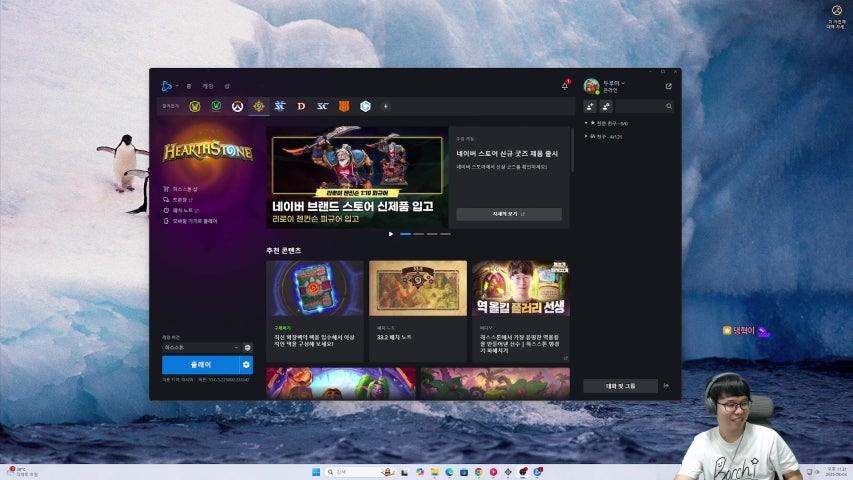Viewport: 853px width, 480px height.
Task: Open the Hearthstone shop link
Action: [x=181, y=189]
